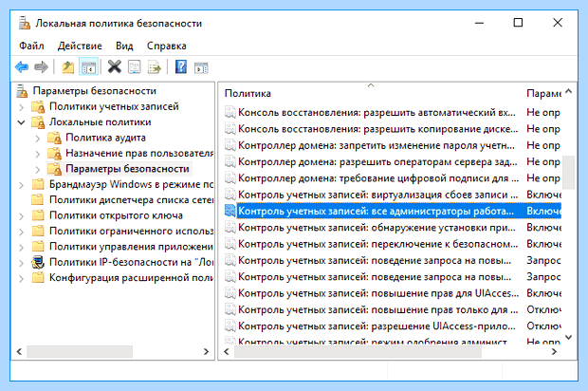Click icon of 'Контроллер домена: запретить изменение' row
588x391 pixels.
230,145
